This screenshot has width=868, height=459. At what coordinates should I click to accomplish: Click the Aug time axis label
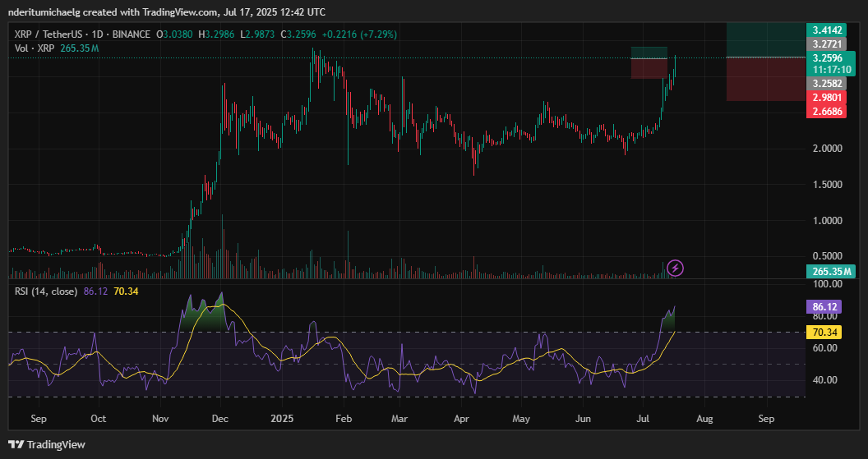[704, 420]
